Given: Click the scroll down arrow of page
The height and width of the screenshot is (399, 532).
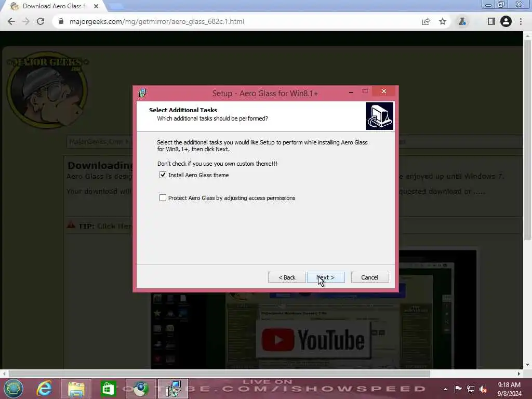Looking at the screenshot, I should coord(527,365).
